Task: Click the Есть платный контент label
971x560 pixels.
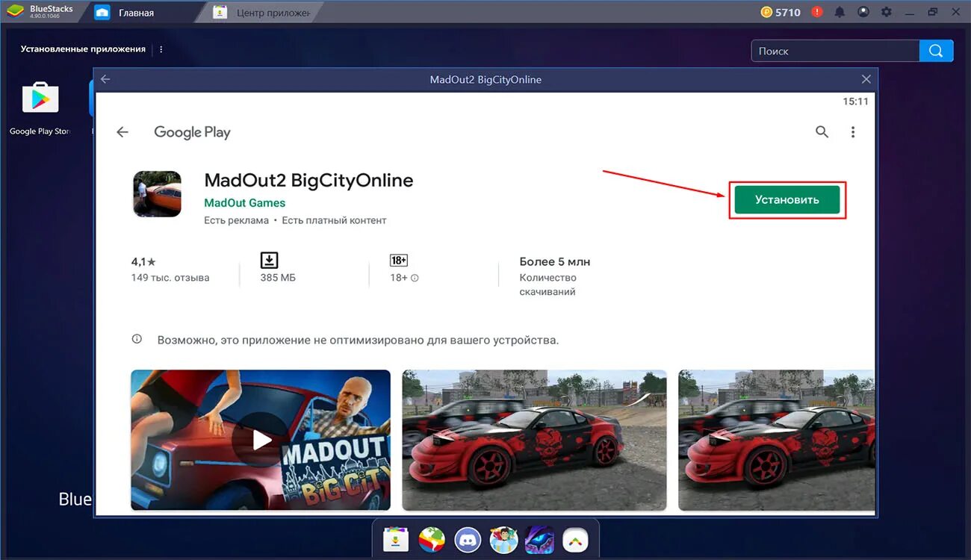Action: tap(334, 220)
